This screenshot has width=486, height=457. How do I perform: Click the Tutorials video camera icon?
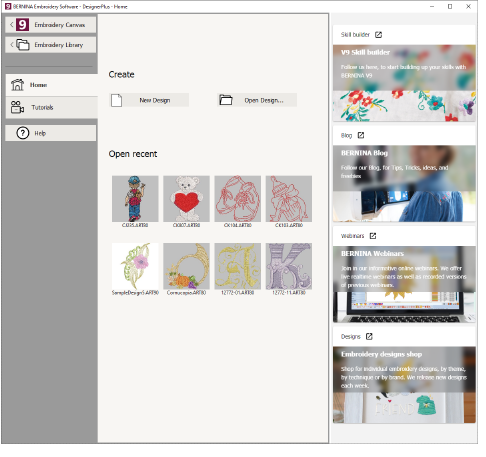tap(17, 107)
